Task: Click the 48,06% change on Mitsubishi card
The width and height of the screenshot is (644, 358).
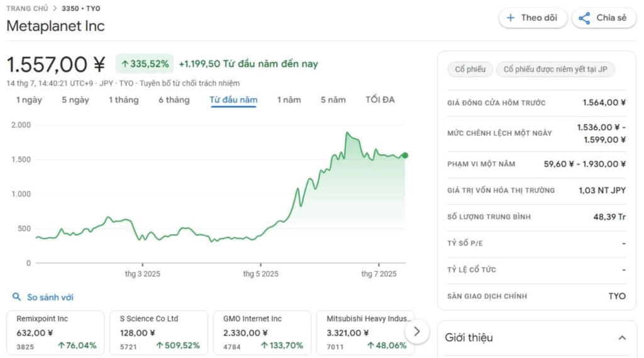Action: coord(387,345)
